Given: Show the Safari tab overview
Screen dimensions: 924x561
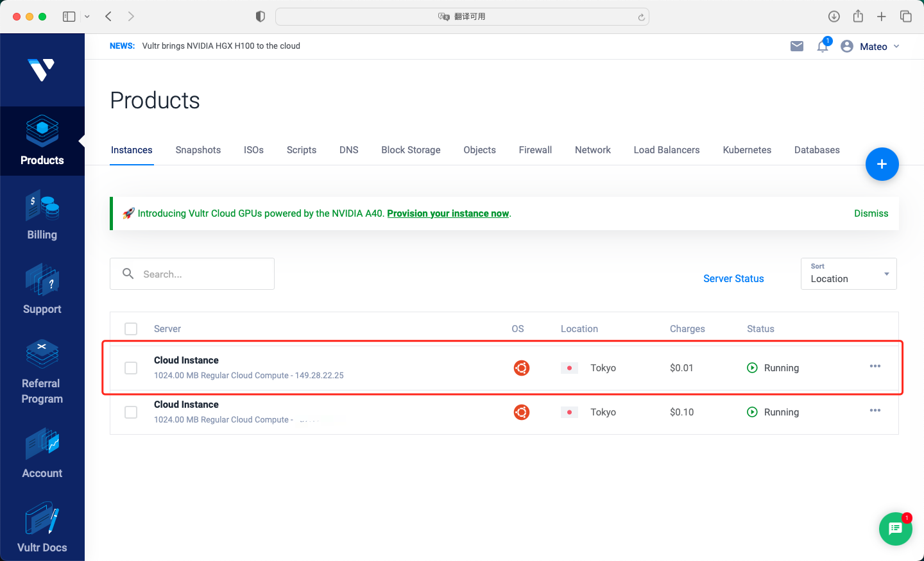Looking at the screenshot, I should (906, 17).
